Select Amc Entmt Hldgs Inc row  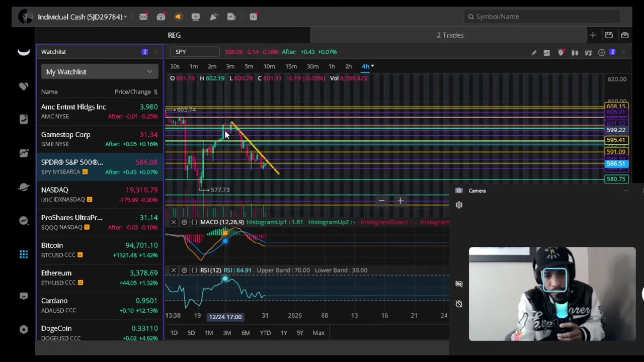[x=100, y=112]
